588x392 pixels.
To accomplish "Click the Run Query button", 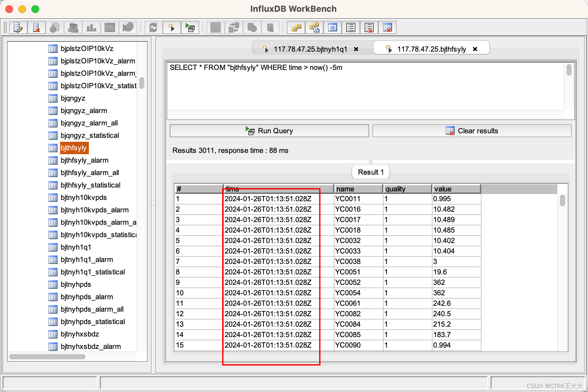I will click(x=269, y=131).
